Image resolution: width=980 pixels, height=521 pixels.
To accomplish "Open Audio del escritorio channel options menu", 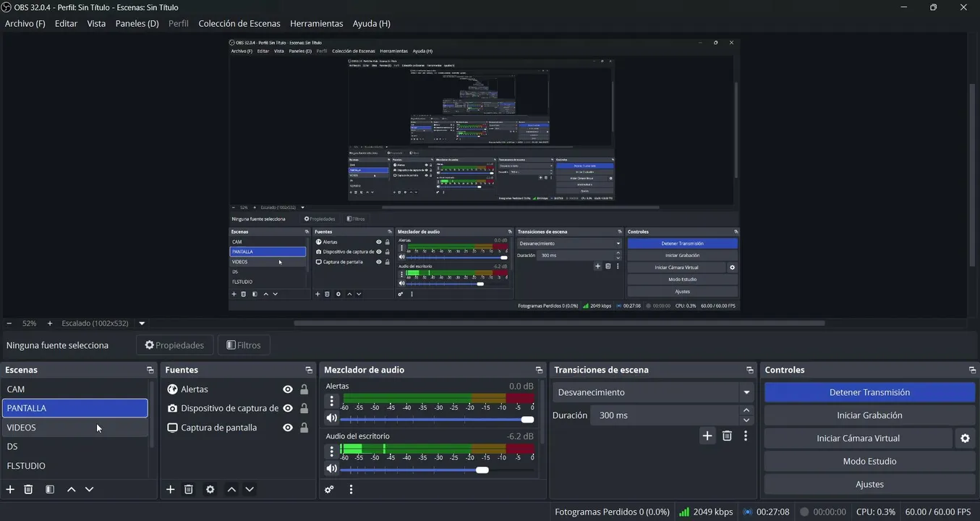I will coord(332,452).
